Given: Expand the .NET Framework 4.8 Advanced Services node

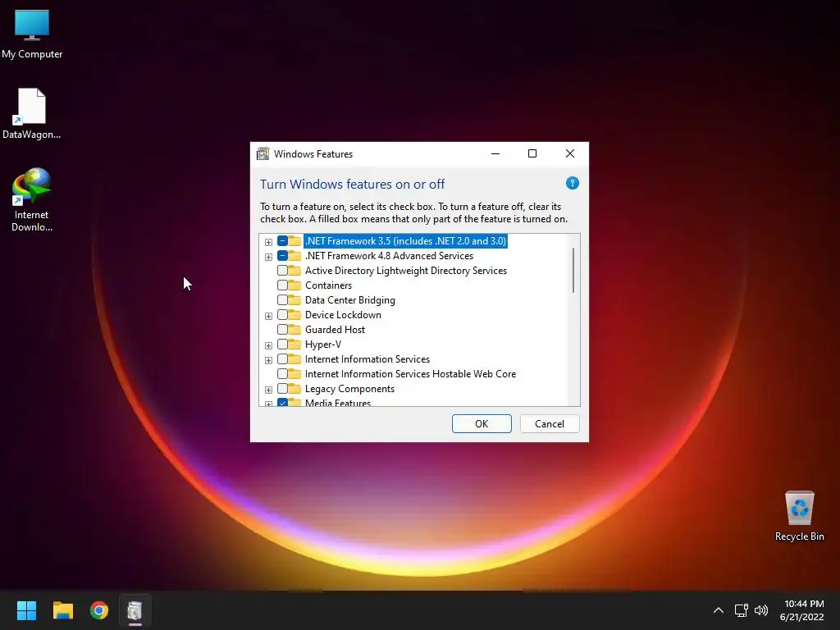Looking at the screenshot, I should click(x=268, y=257).
